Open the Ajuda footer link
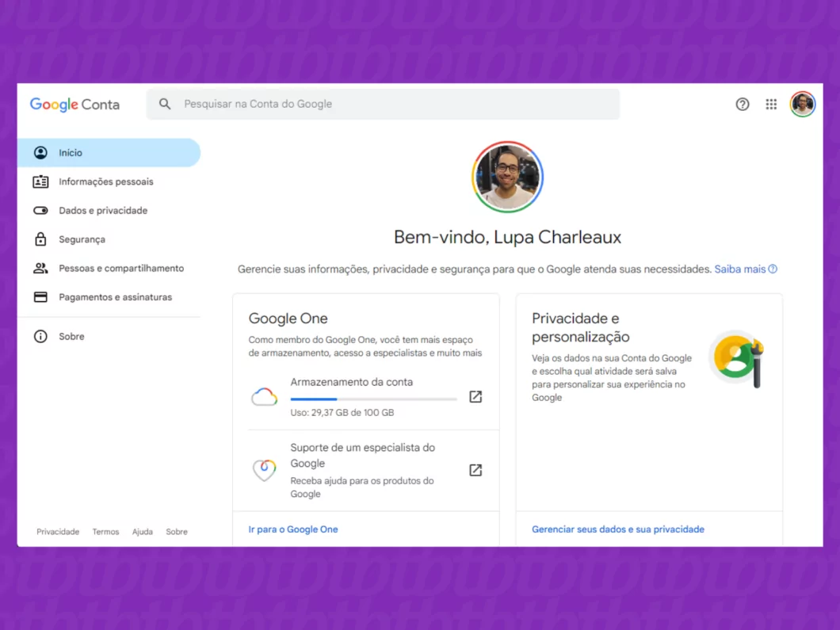The width and height of the screenshot is (840, 630). pos(143,532)
